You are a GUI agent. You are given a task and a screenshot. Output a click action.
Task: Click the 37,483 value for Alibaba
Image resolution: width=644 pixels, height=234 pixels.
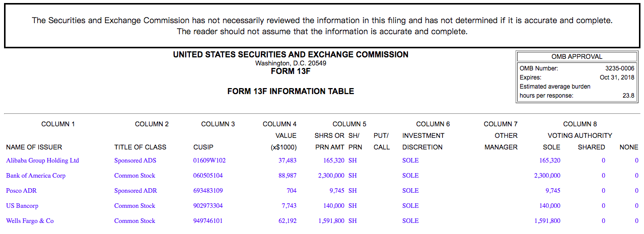[x=288, y=161]
